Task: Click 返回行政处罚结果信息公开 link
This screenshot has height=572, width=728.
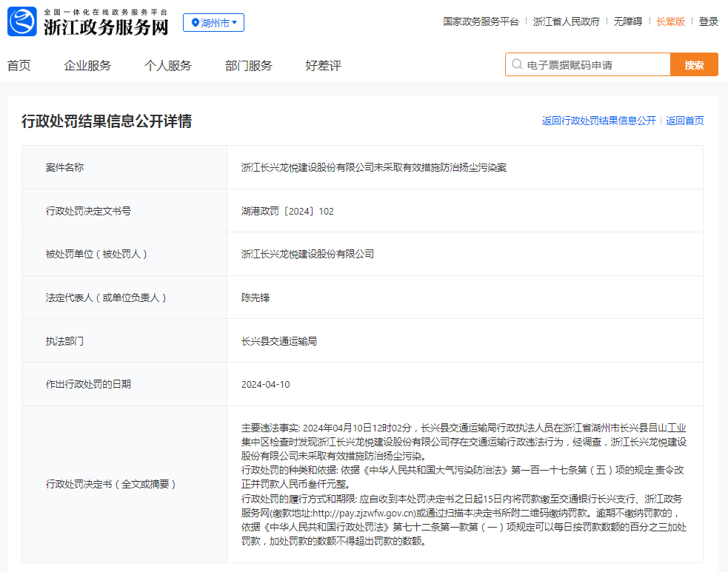Action: 599,121
